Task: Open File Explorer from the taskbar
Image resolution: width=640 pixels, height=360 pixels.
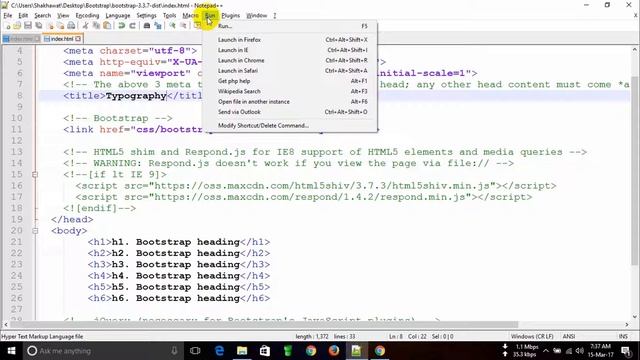Action: (x=242, y=351)
